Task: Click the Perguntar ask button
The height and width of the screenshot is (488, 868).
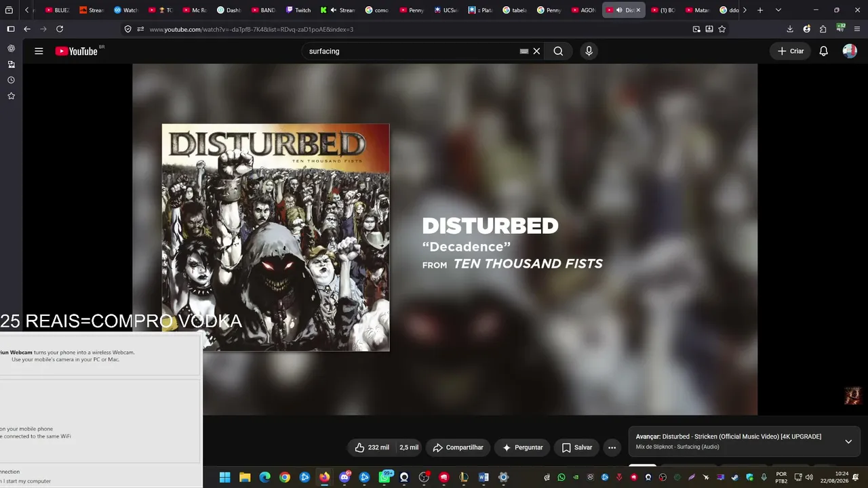Action: [x=522, y=447]
